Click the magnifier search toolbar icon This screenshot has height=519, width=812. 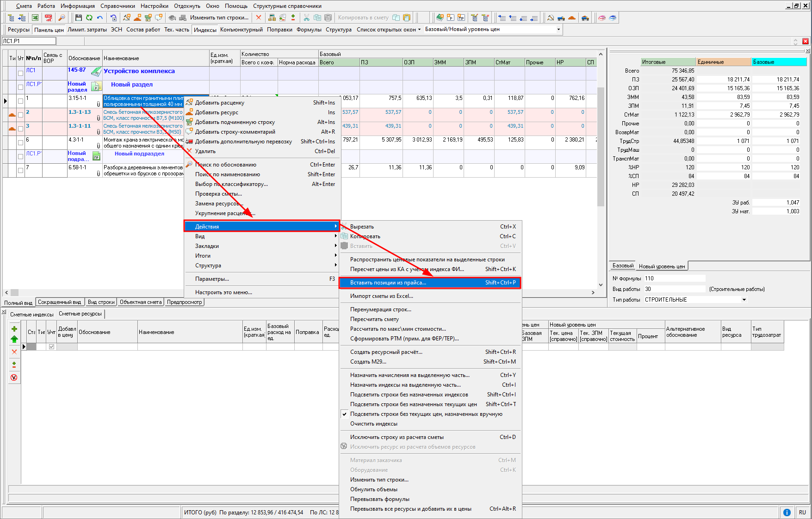pyautogui.click(x=61, y=18)
